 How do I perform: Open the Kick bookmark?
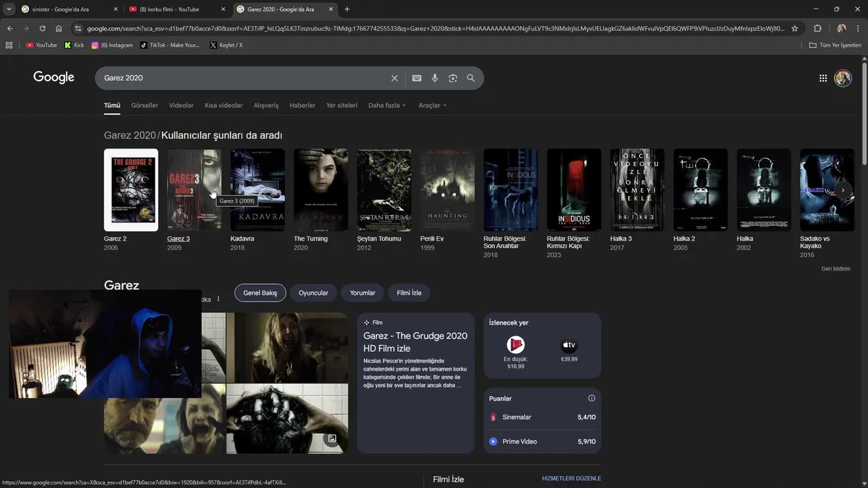(x=74, y=45)
